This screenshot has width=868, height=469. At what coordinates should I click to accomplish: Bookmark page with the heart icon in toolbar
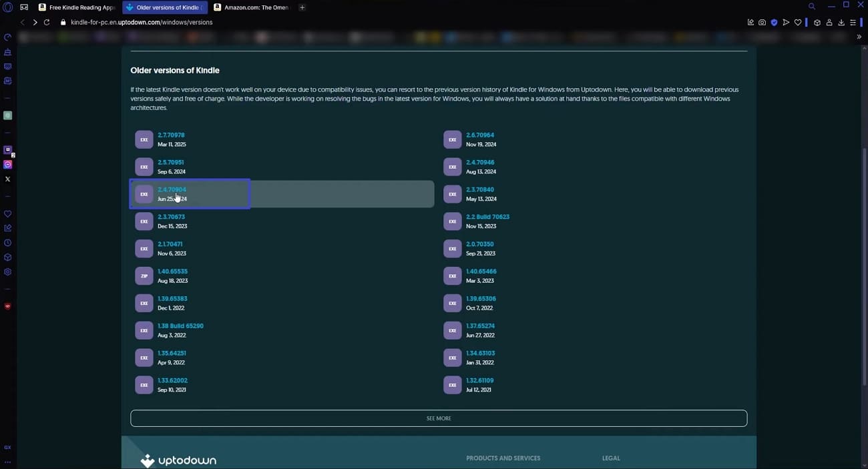tap(797, 22)
